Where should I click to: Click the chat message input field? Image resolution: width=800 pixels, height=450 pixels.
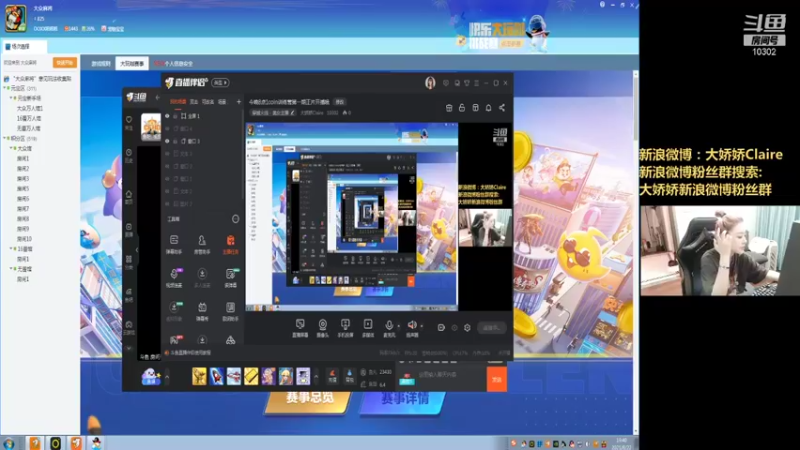click(x=449, y=375)
